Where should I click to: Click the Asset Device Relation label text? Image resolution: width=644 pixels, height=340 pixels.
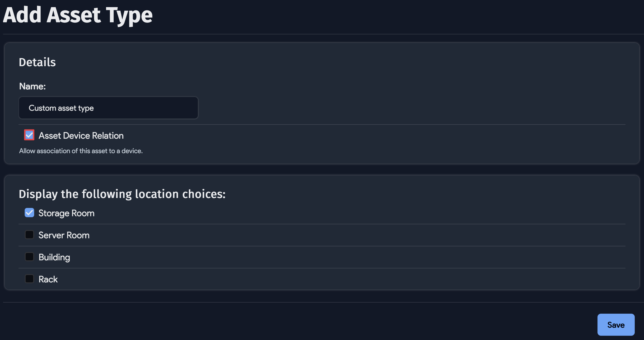tap(81, 136)
